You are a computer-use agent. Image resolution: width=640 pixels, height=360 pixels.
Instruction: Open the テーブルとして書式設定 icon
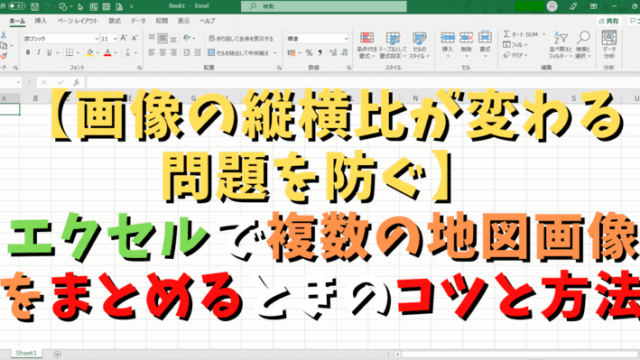pos(393,38)
